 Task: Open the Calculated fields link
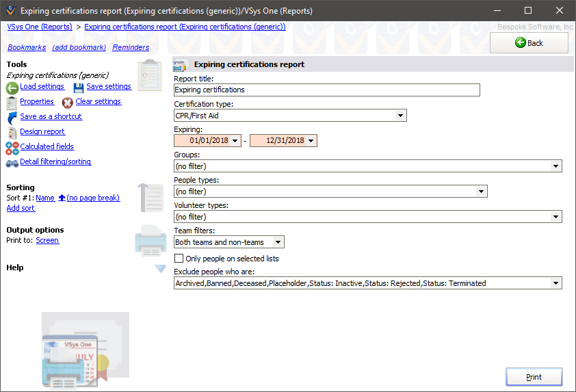[x=47, y=146]
